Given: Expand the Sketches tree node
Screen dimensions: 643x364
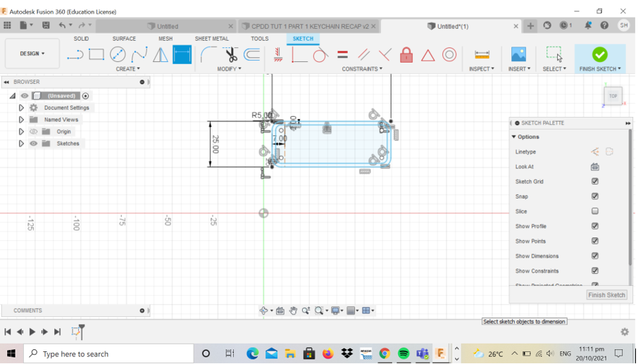Looking at the screenshot, I should [x=21, y=144].
